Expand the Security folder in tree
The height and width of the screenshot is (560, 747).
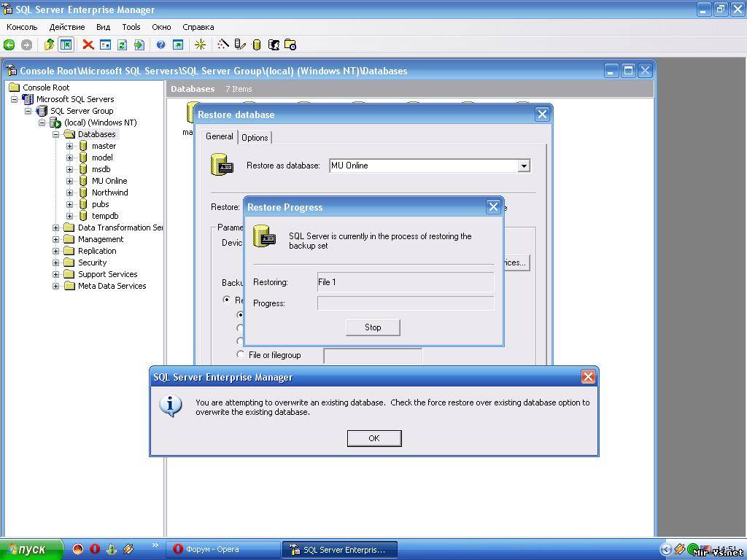click(x=56, y=262)
